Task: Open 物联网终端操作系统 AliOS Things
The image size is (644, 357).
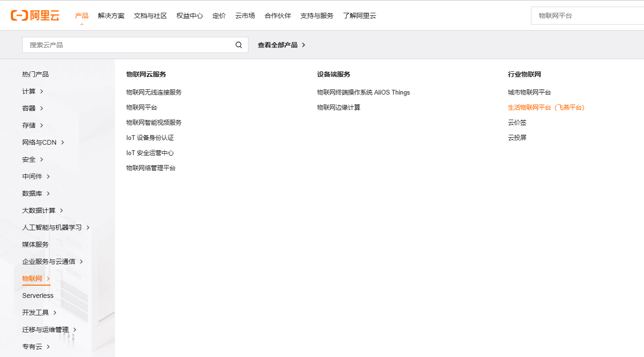Action: [363, 92]
